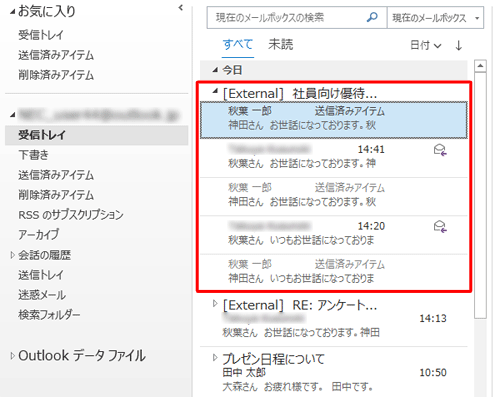This screenshot has height=397, width=500.
Task: Select the Outlook データ ファイル entry
Action: click(x=82, y=356)
